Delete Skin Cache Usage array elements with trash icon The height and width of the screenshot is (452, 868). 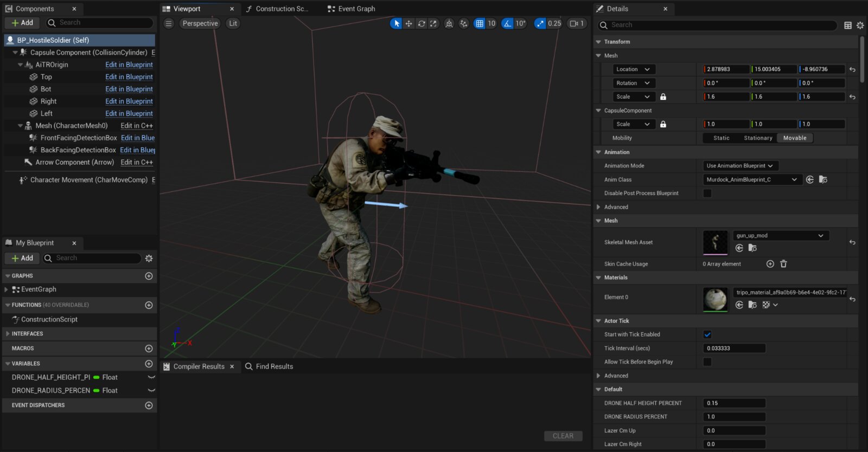tap(783, 264)
